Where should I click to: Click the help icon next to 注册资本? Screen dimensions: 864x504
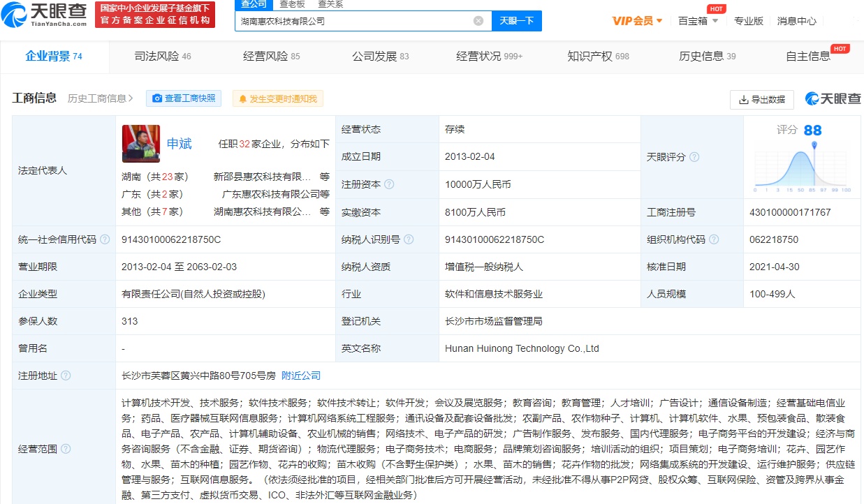(x=389, y=185)
